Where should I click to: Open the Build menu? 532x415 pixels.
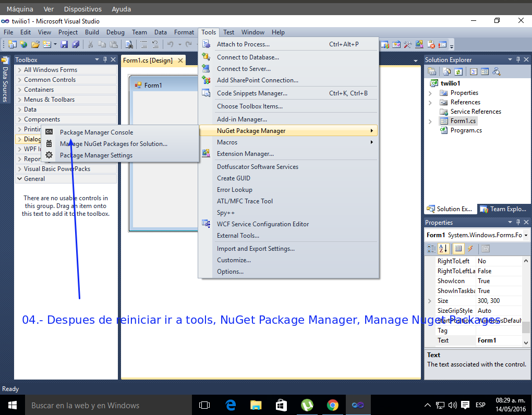(92, 32)
